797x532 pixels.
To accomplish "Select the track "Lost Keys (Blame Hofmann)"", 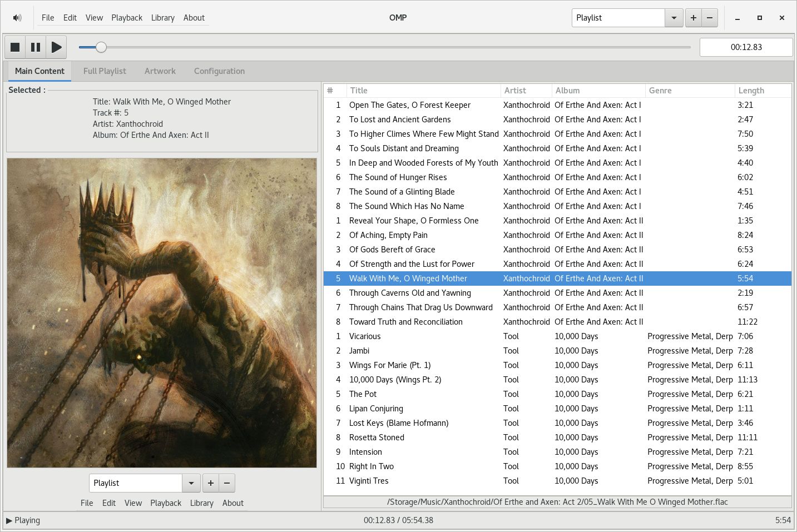I will [557, 423].
